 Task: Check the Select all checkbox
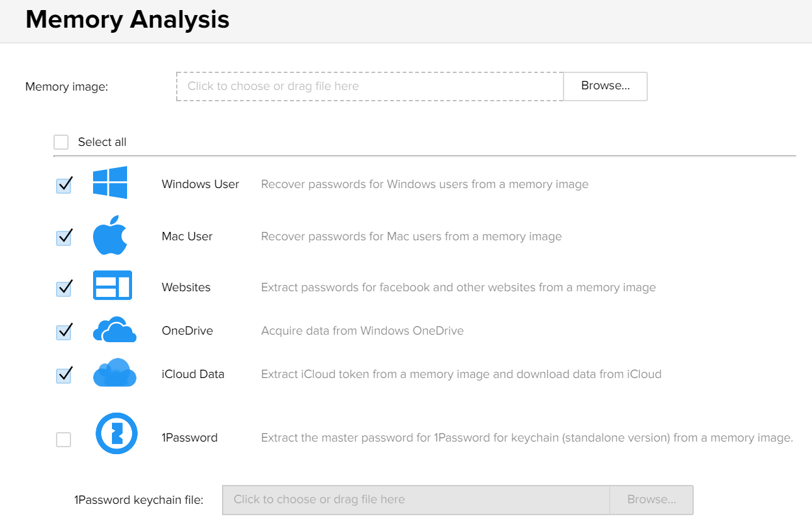tap(61, 142)
